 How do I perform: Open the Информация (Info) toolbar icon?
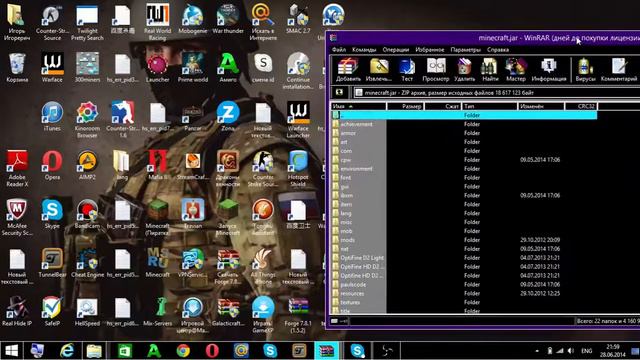click(x=549, y=69)
